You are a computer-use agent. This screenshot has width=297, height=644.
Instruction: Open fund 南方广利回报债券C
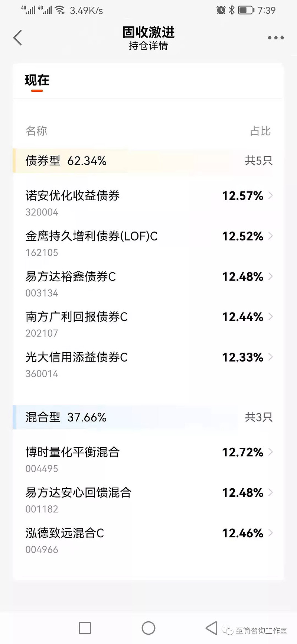[148, 324]
